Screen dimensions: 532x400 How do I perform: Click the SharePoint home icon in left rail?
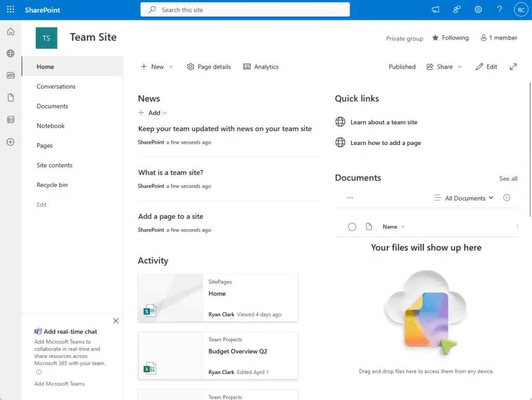click(10, 32)
